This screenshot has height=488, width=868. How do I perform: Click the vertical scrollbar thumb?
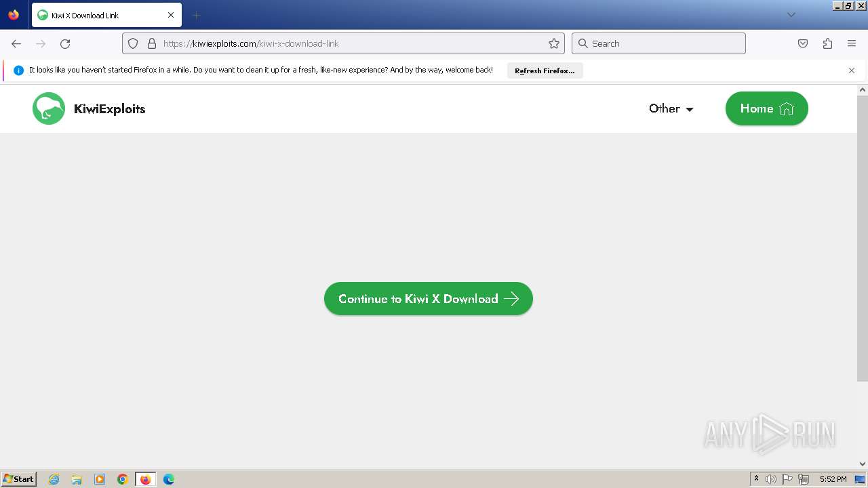pyautogui.click(x=863, y=238)
